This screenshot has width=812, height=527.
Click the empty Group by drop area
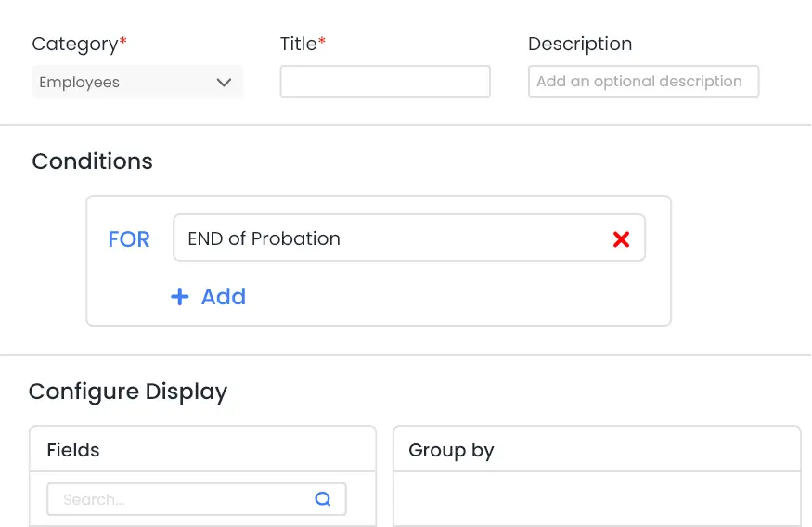click(596, 499)
